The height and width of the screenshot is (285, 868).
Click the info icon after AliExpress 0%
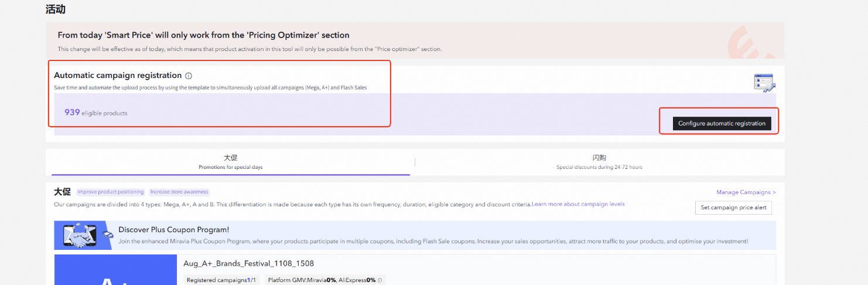click(380, 280)
